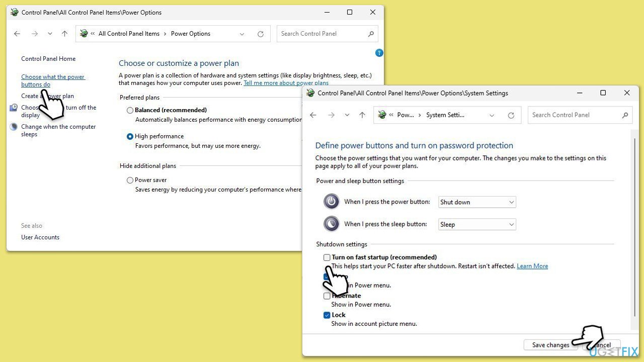644x362 pixels.
Task: Expand address history dropdown in System Settings
Action: [x=492, y=115]
